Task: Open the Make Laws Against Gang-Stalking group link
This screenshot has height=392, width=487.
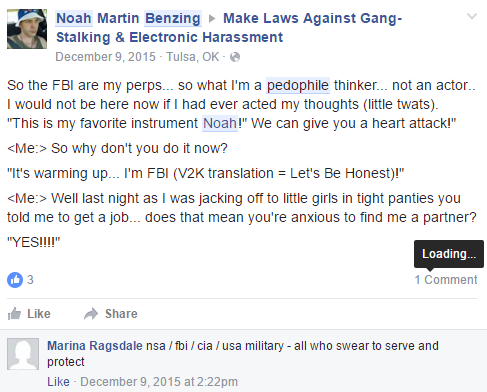Action: click(x=229, y=28)
